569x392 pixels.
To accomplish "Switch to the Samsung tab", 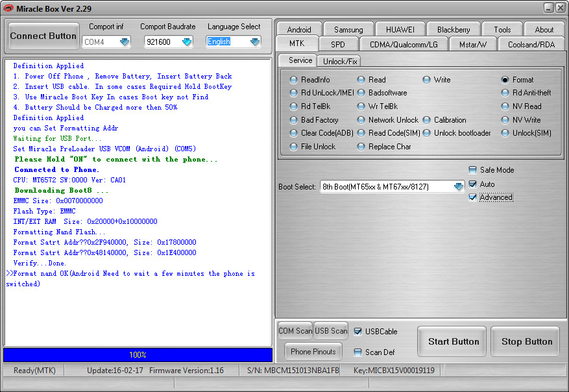I will point(348,29).
